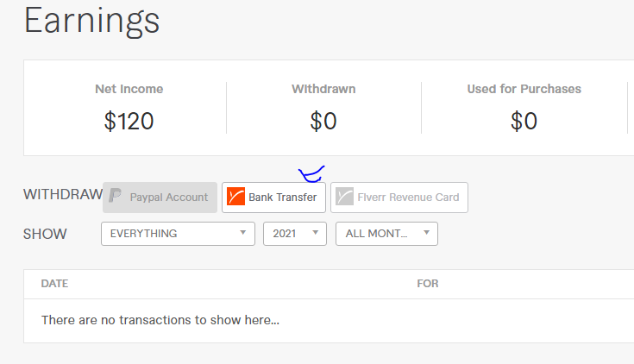The width and height of the screenshot is (634, 364).
Task: Choose Bank Transfer withdrawal text
Action: [x=282, y=198]
